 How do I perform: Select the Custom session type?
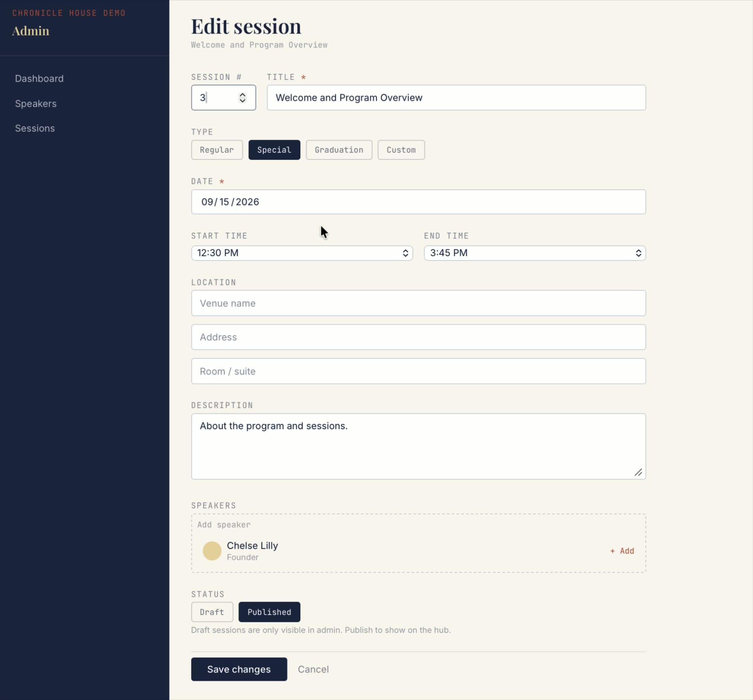[x=401, y=150]
